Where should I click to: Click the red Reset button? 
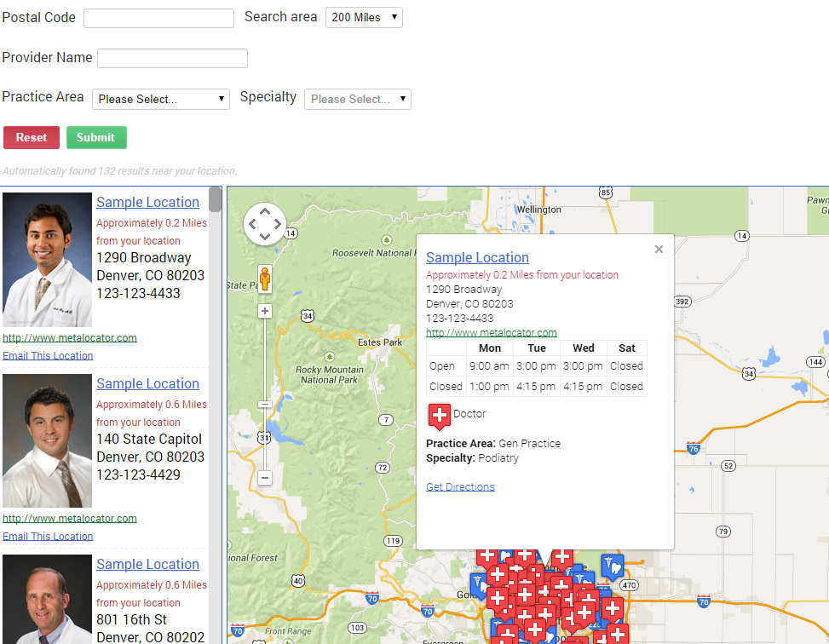(x=32, y=137)
